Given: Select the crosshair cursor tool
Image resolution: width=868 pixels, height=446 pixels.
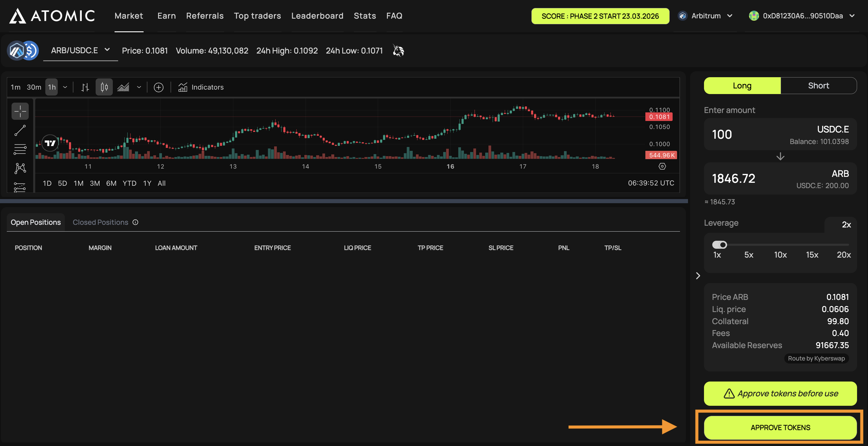Looking at the screenshot, I should pos(20,111).
